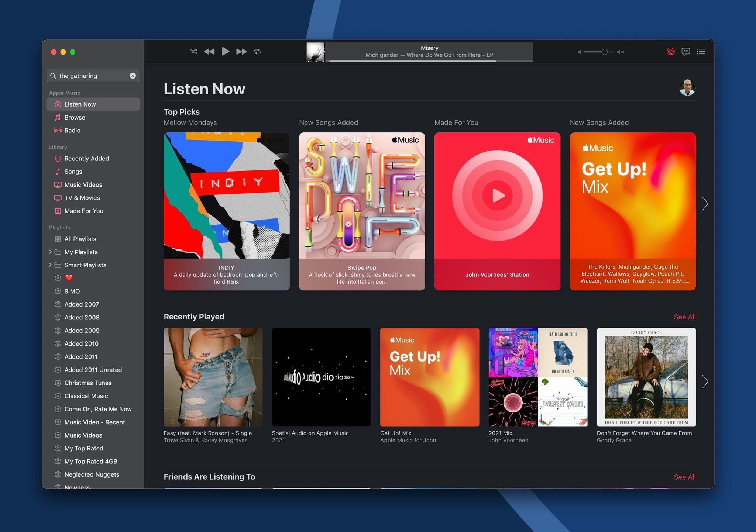Click the Goody Grace artist link
Viewport: 756px width, 532px height.
[x=614, y=440]
